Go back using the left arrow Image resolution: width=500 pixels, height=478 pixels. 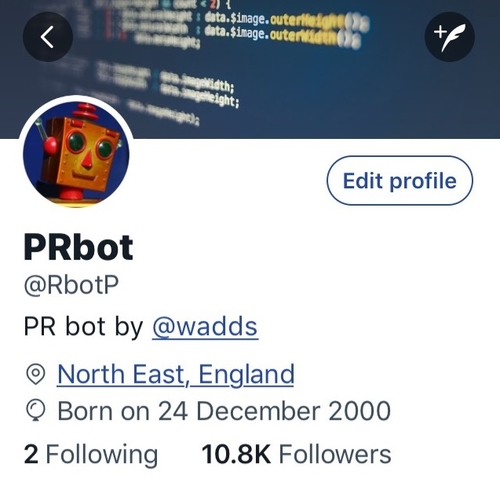48,37
